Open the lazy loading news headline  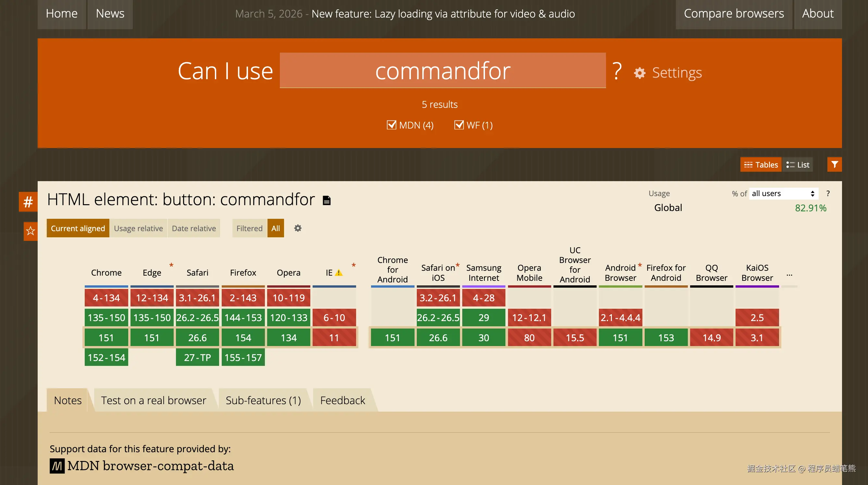click(443, 14)
